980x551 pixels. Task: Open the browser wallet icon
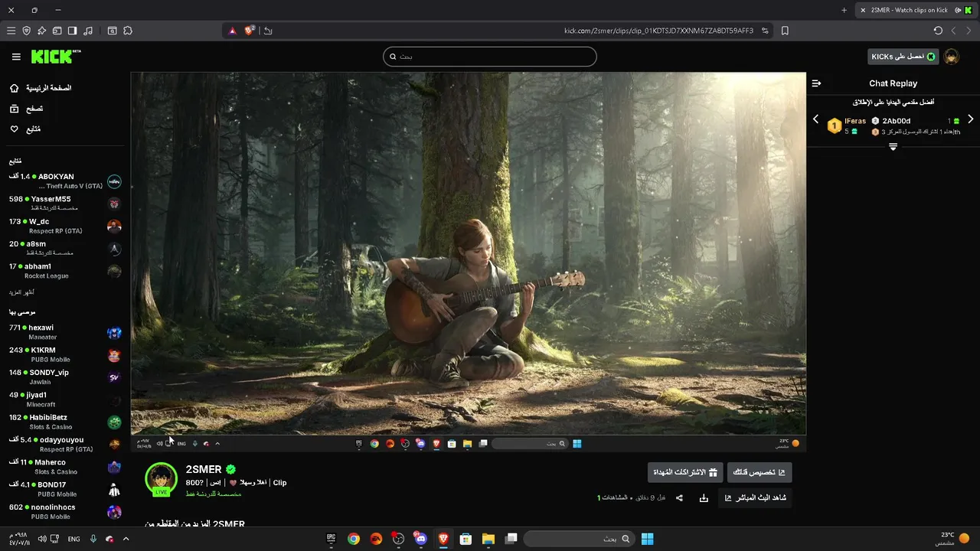(x=57, y=31)
